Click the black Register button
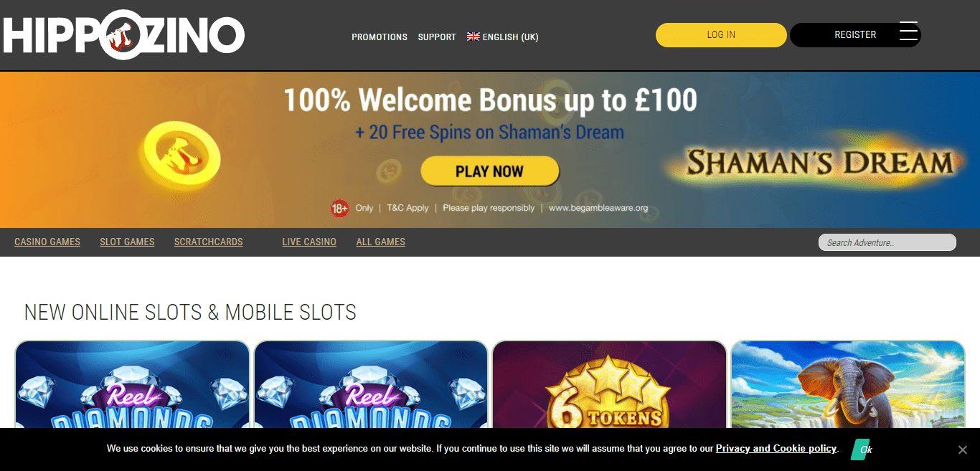 pyautogui.click(x=855, y=34)
